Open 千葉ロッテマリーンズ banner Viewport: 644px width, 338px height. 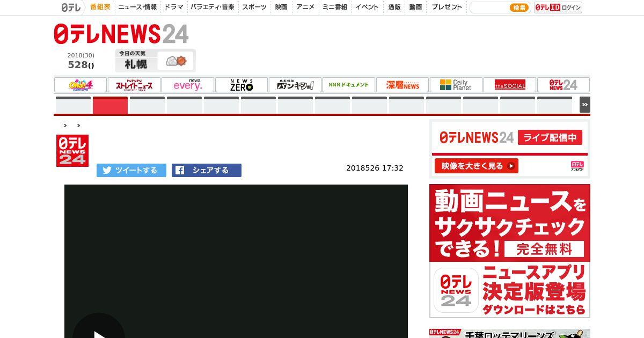[510, 333]
